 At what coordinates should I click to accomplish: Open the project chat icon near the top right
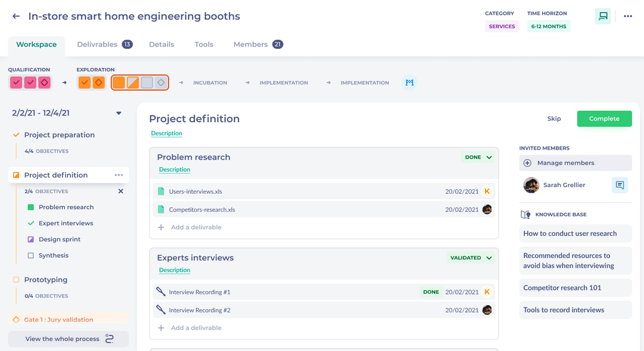[x=602, y=16]
